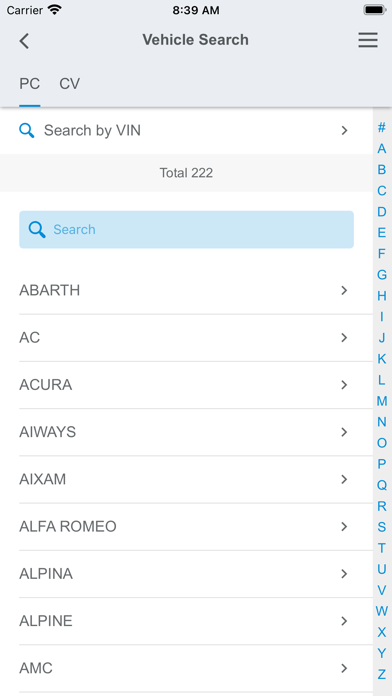Open the ACURA brand
Screen dimensions: 392x696
click(x=196, y=385)
